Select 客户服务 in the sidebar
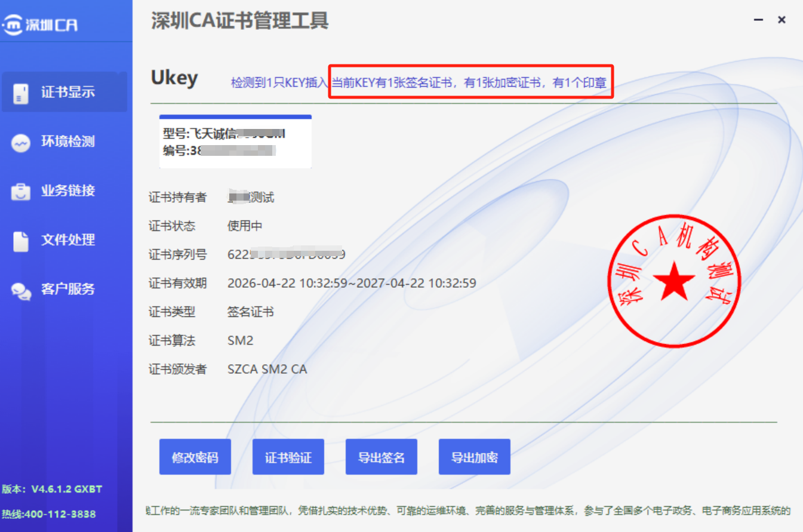This screenshot has width=803, height=532. [x=64, y=289]
